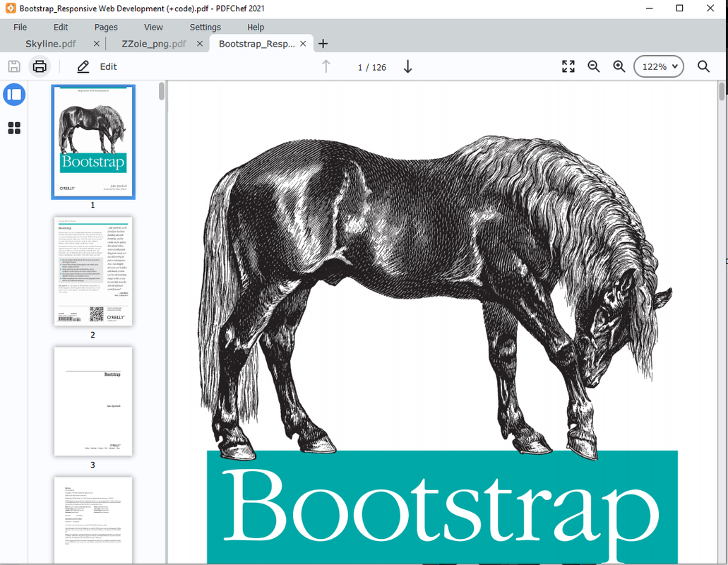Screen dimensions: 728x565
Task: Click the Edit text button in toolbar
Action: click(x=108, y=66)
